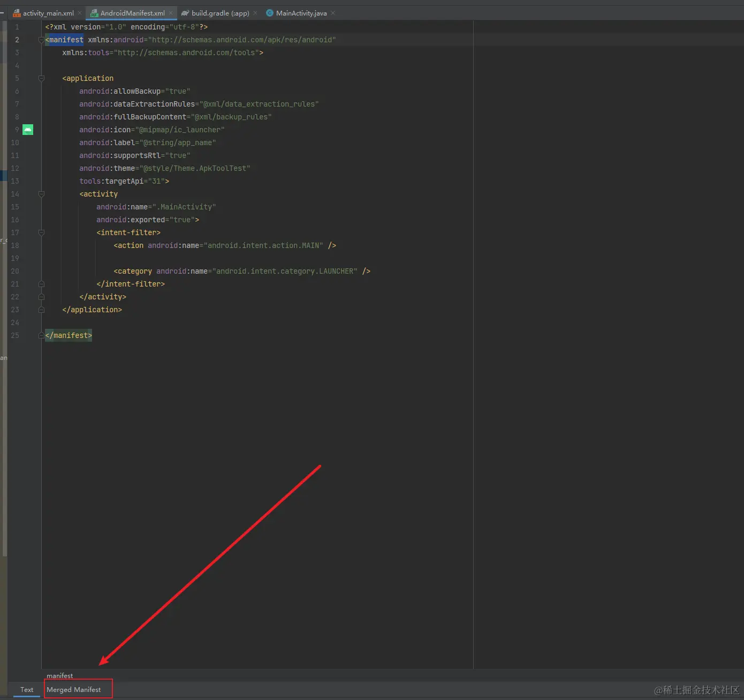Close the AndroidManifest.xml tab

tap(171, 13)
